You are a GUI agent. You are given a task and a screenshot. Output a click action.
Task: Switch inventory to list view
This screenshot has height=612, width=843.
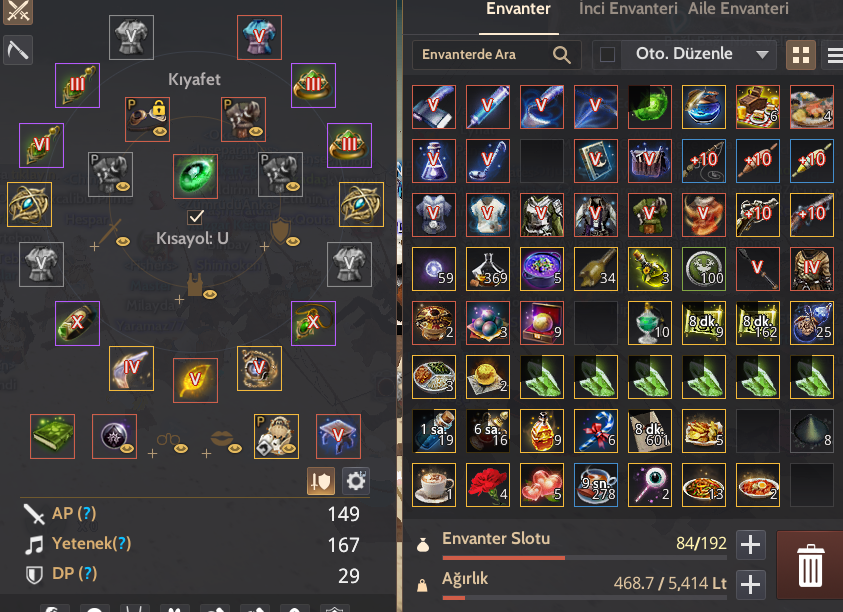click(833, 55)
